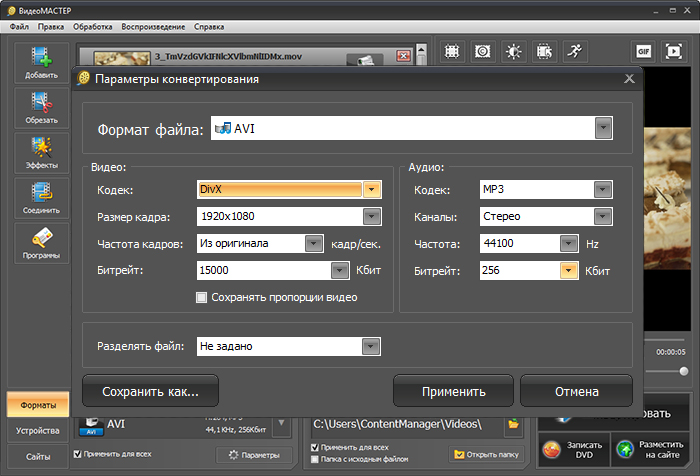Open the Эффекты effects tool
The image size is (700, 476).
pyautogui.click(x=42, y=153)
